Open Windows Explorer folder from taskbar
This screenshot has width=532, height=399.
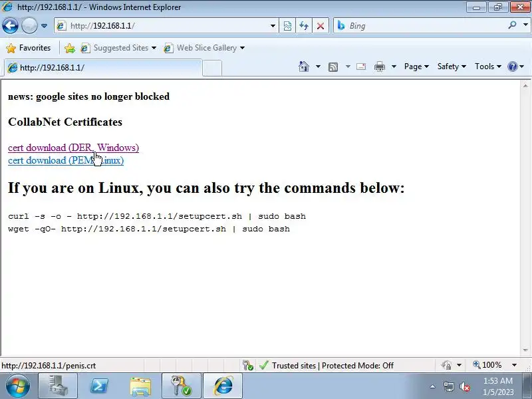point(140,386)
